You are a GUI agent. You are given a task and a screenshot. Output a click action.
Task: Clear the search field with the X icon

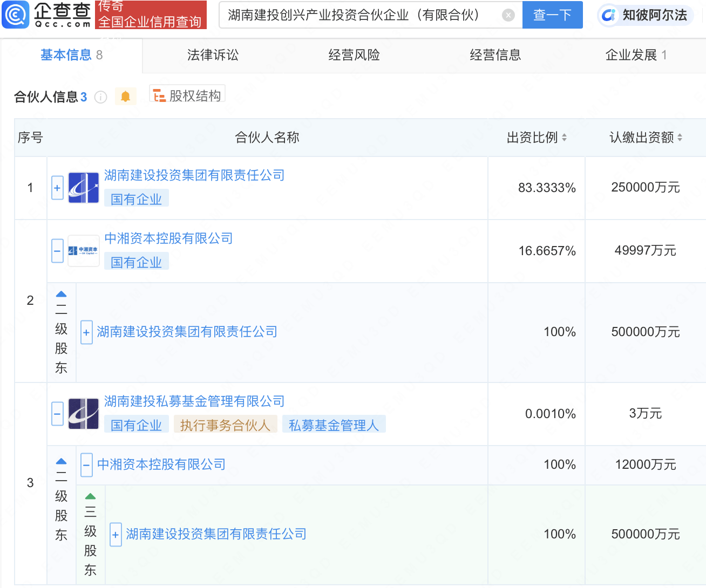click(x=508, y=15)
